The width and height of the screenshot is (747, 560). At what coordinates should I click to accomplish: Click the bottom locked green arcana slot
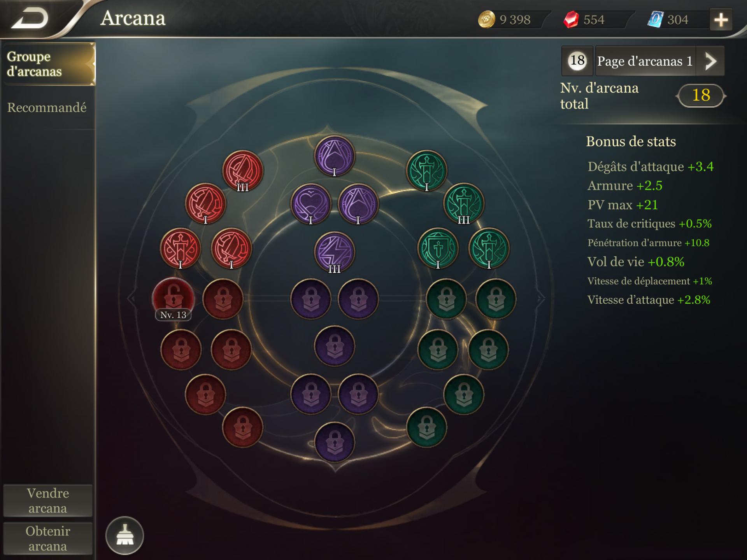coord(426,427)
